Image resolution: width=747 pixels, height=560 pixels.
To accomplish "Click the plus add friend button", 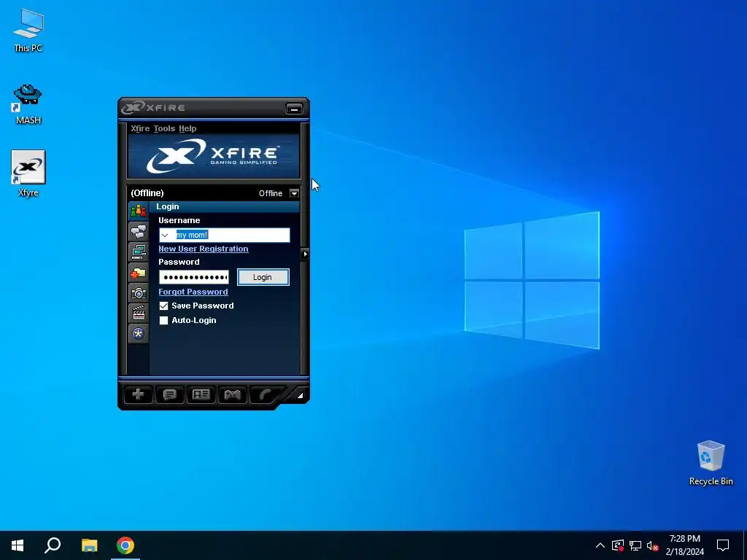I will (138, 394).
